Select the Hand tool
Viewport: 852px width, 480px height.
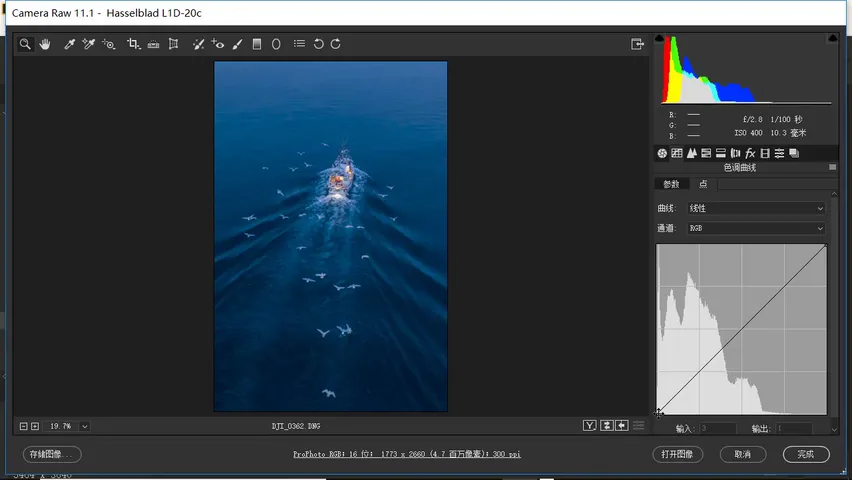[x=45, y=44]
